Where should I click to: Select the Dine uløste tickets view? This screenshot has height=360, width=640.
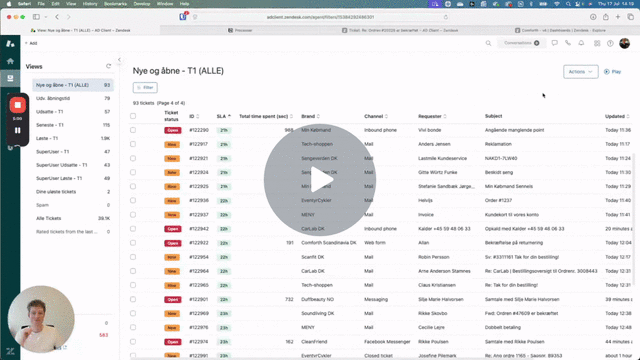(73, 191)
